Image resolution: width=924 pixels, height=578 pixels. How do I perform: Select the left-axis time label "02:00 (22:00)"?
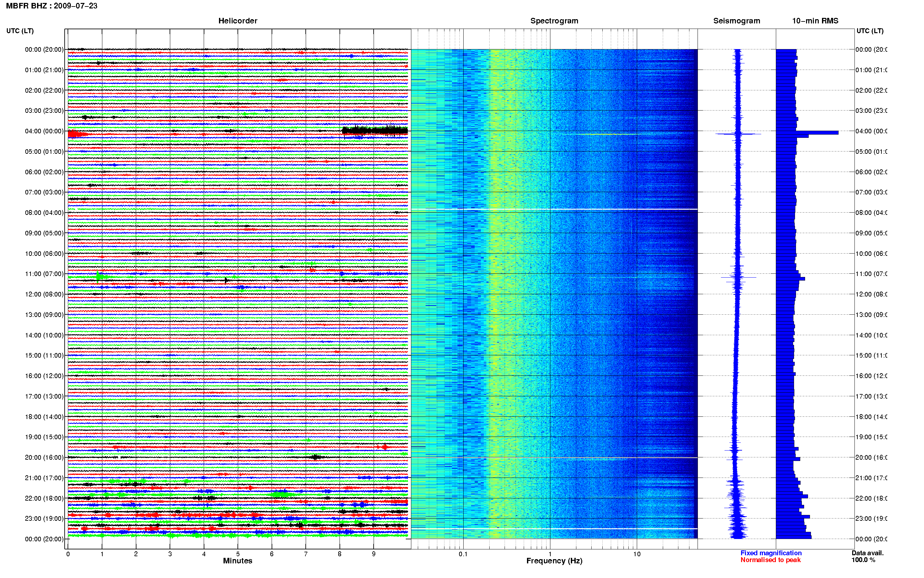coord(44,90)
